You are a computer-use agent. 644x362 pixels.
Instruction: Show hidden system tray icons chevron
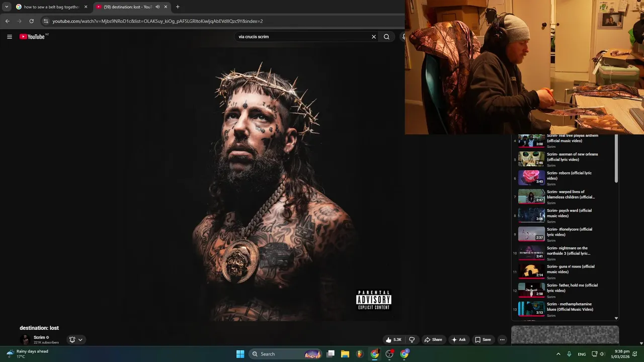coord(558,354)
